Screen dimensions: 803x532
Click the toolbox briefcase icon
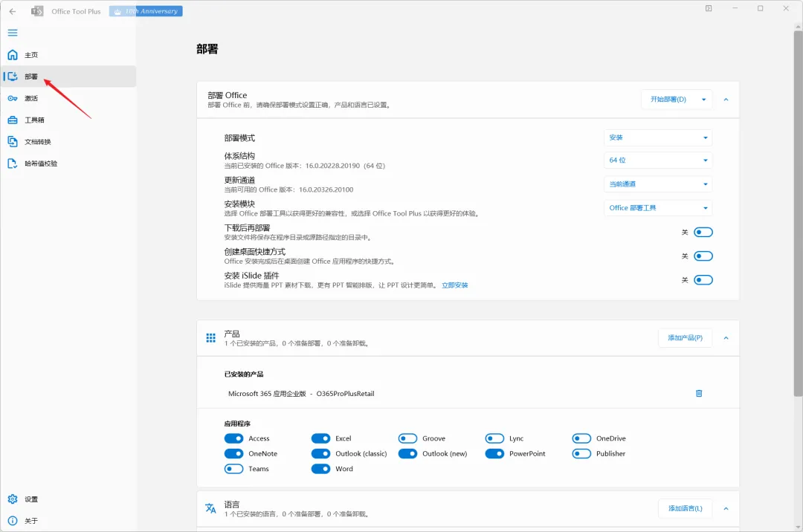13,120
